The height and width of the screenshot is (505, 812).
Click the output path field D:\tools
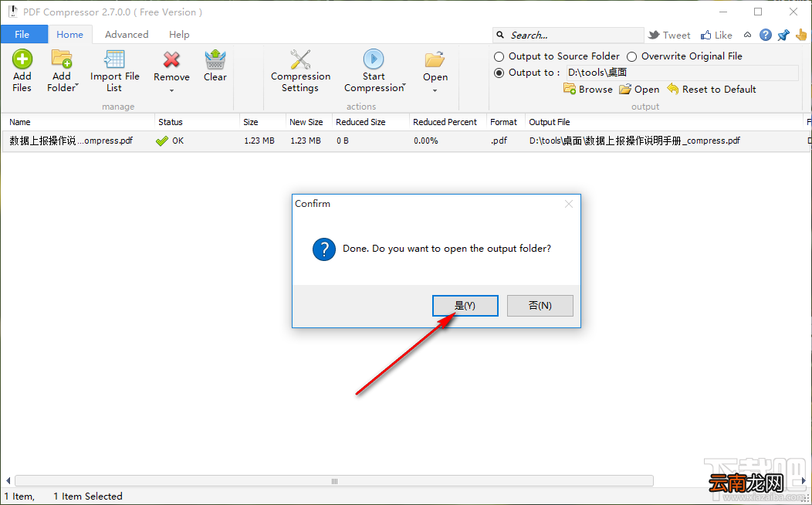pyautogui.click(x=682, y=73)
